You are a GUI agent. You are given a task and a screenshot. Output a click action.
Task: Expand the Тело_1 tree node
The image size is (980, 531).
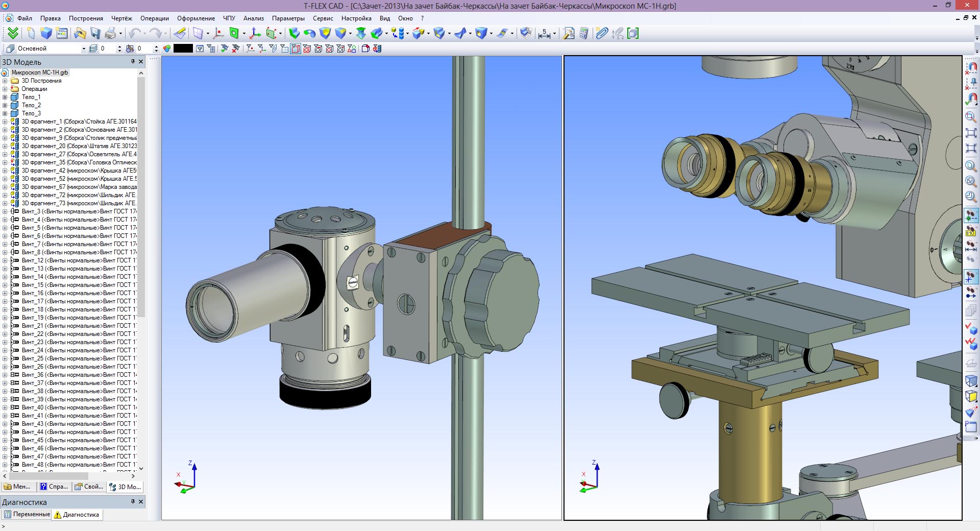5,97
